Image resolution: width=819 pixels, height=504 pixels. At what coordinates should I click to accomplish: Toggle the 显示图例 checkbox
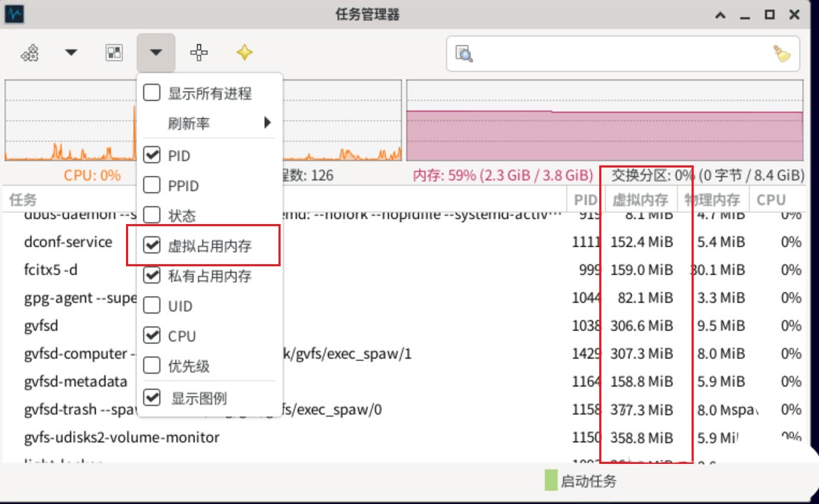click(x=152, y=398)
